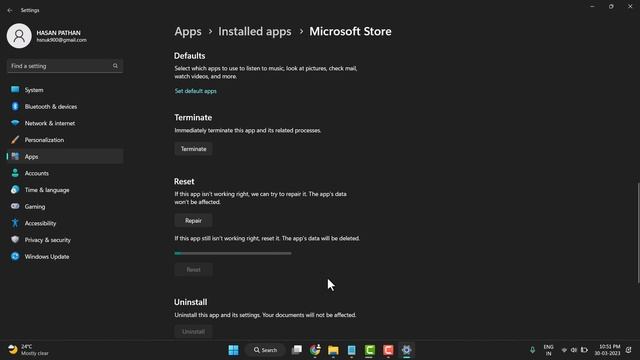Open File Explorer from the taskbar
This screenshot has height=360, width=640.
[333, 350]
